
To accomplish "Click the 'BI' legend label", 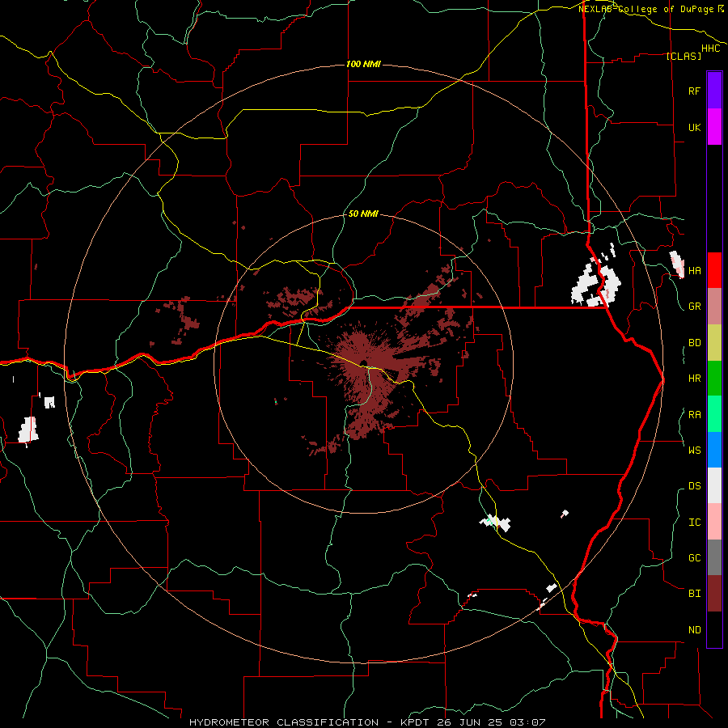I will point(694,594).
